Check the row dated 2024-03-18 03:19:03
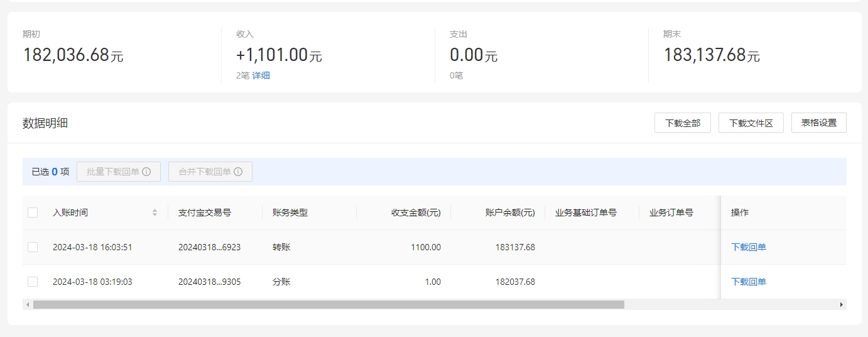The image size is (868, 337). coord(33,282)
